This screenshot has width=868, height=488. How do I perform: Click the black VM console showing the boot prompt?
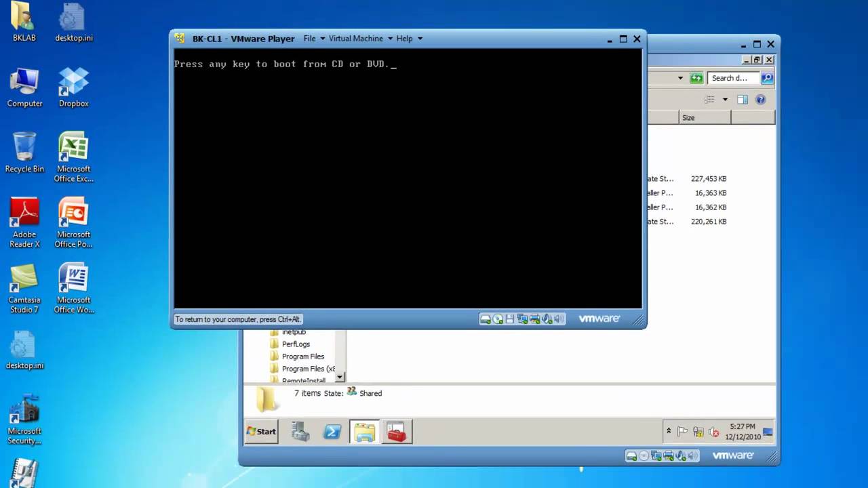[x=408, y=179]
